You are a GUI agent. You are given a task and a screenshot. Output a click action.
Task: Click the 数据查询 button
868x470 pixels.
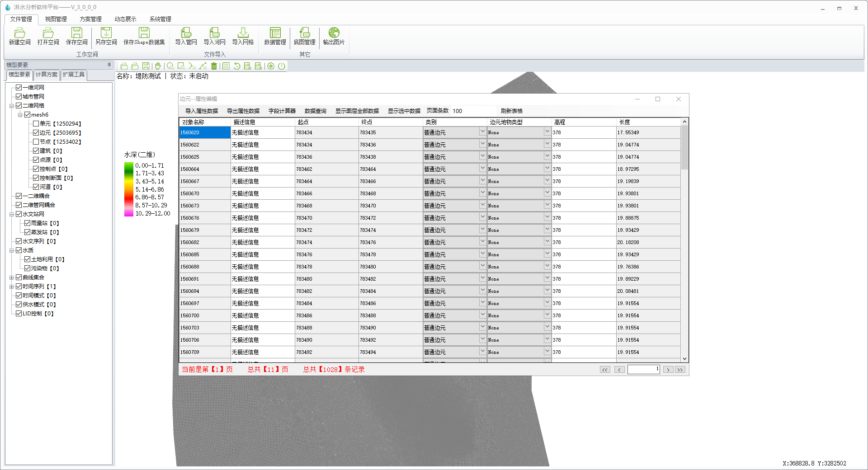pos(315,111)
